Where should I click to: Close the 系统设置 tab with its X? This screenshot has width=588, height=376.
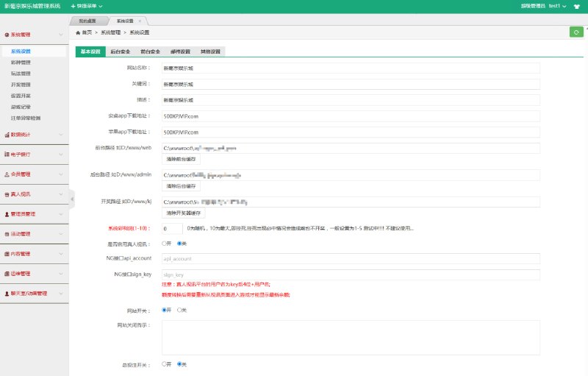(x=140, y=21)
